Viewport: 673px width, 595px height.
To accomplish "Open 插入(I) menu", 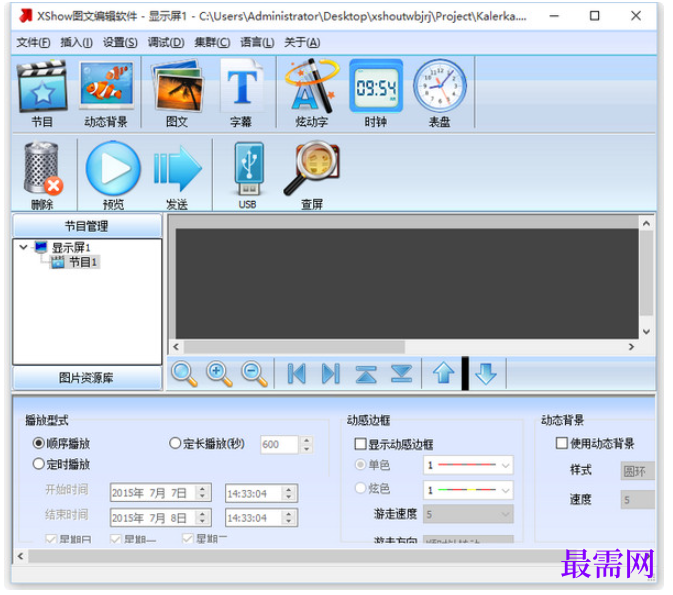I will [76, 42].
